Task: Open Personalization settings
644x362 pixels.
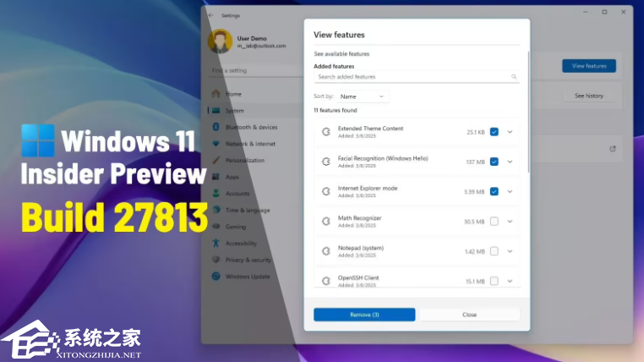Action: tap(245, 160)
